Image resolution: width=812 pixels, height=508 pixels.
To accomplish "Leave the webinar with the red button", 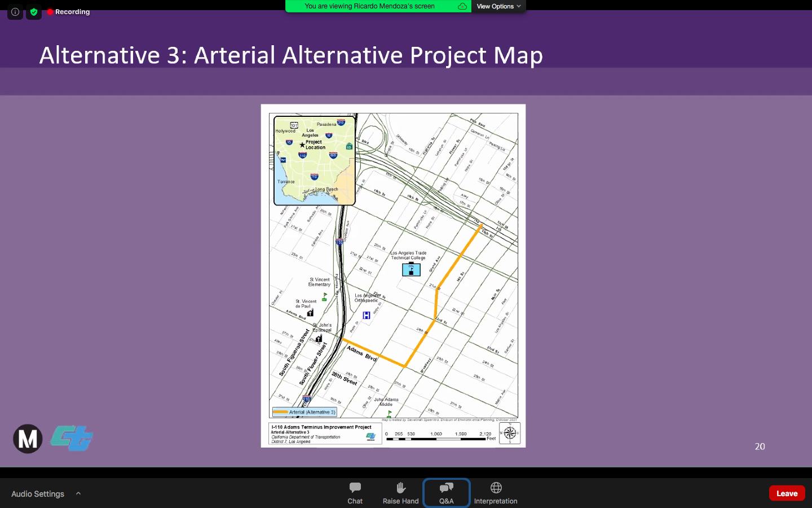I will (x=787, y=493).
